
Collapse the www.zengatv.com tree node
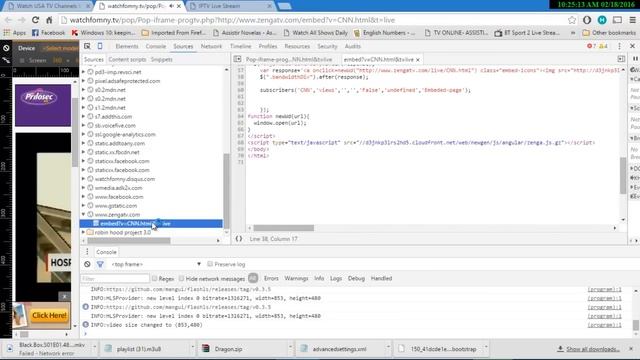[x=84, y=214]
